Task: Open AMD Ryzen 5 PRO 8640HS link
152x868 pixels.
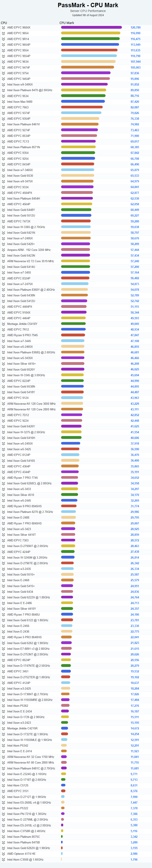Action: (x=24, y=637)
